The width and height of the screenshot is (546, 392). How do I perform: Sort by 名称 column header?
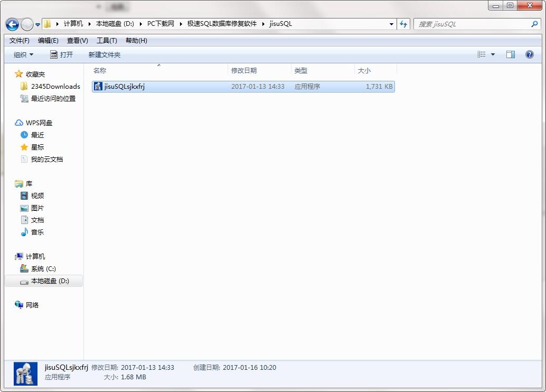pos(159,70)
